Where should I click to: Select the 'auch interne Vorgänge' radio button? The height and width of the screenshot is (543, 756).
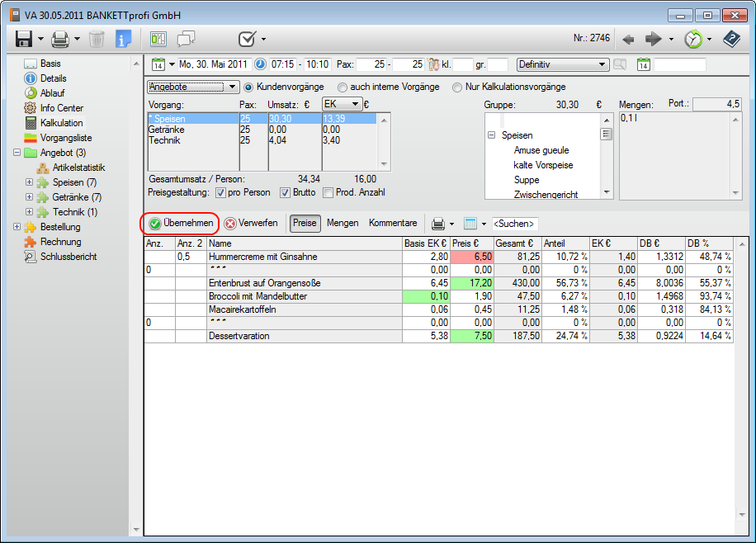click(x=343, y=87)
